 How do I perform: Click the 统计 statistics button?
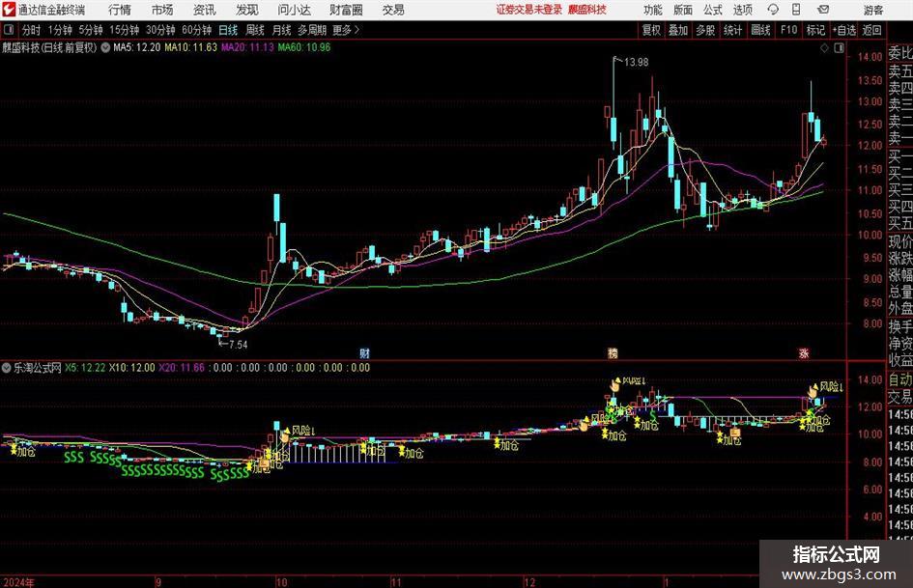(732, 30)
